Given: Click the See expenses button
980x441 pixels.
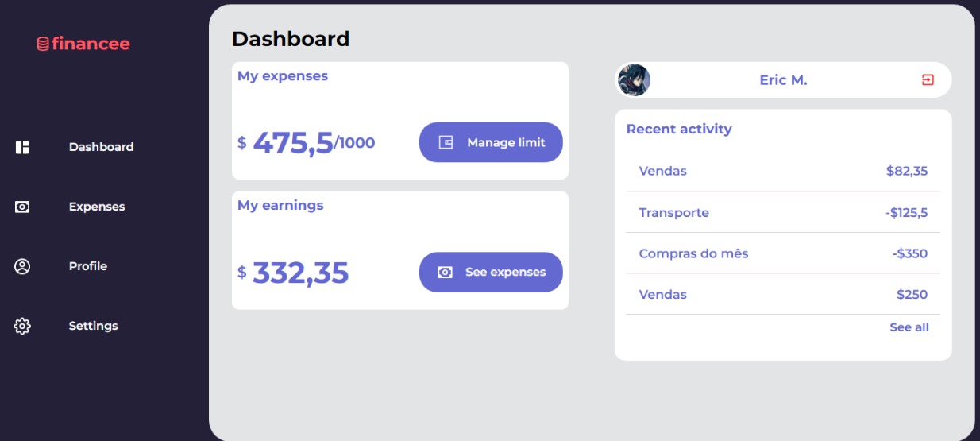Looking at the screenshot, I should 491,273.
